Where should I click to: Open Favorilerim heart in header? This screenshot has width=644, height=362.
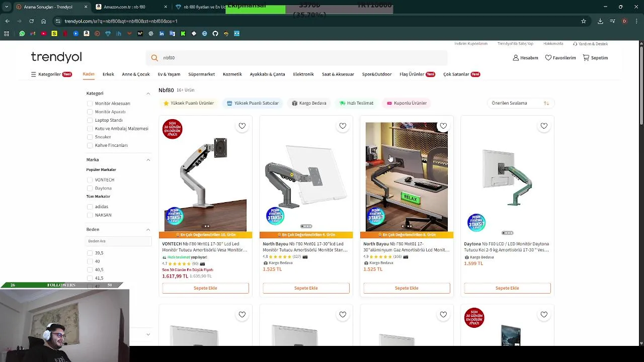pos(548,58)
